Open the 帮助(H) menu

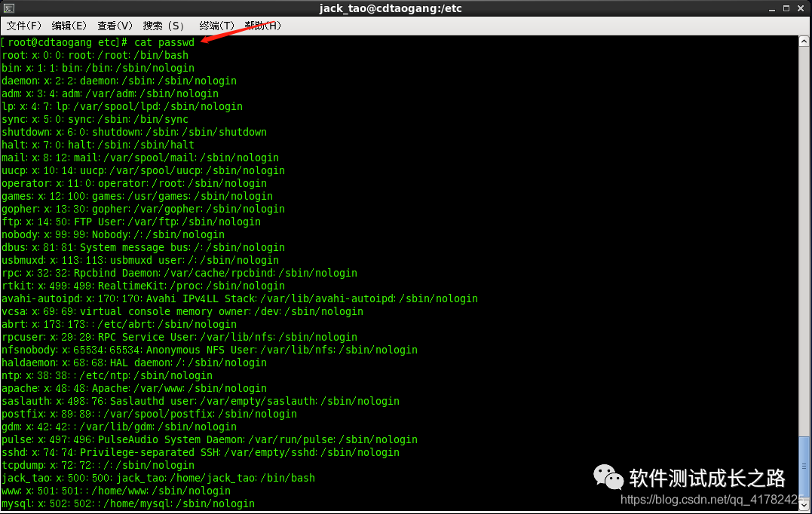(262, 26)
